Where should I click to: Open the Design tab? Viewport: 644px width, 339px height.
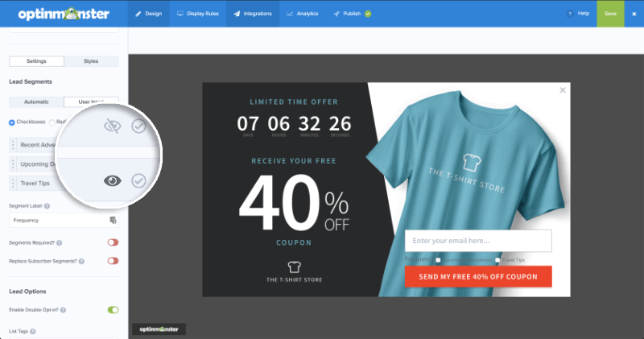tap(149, 14)
